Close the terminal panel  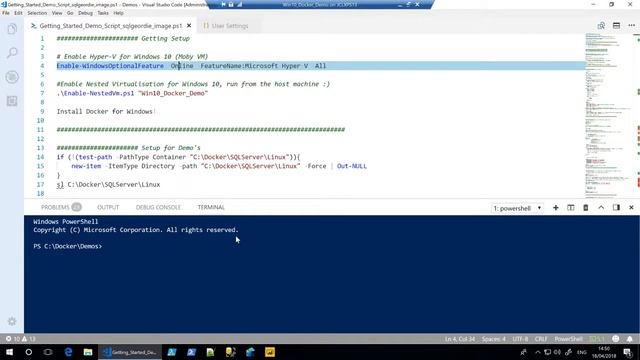tap(631, 208)
